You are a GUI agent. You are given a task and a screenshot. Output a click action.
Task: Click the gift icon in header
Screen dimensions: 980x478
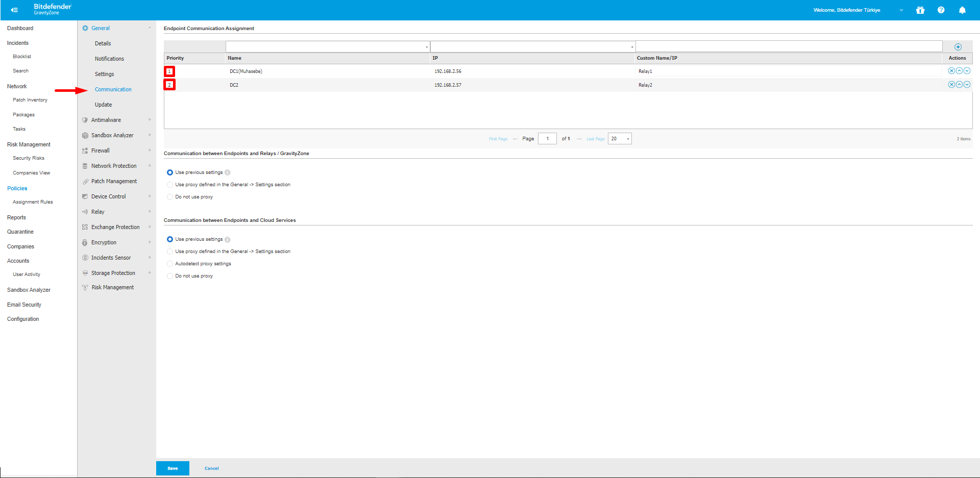click(x=920, y=10)
